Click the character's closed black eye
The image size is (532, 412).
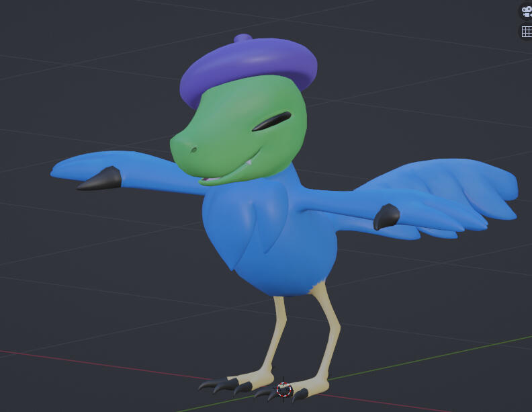[x=275, y=121]
